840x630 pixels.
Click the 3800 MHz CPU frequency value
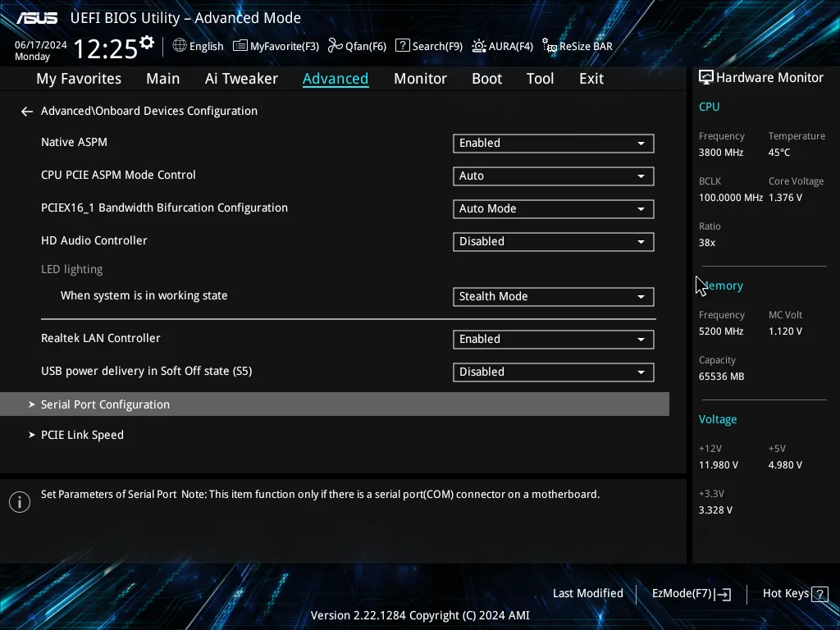click(x=720, y=153)
